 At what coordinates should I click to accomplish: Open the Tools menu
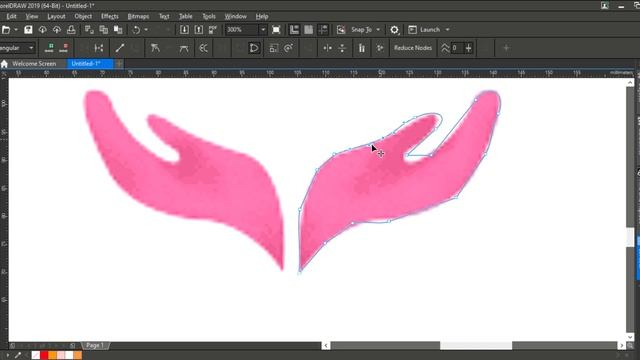[x=209, y=17]
